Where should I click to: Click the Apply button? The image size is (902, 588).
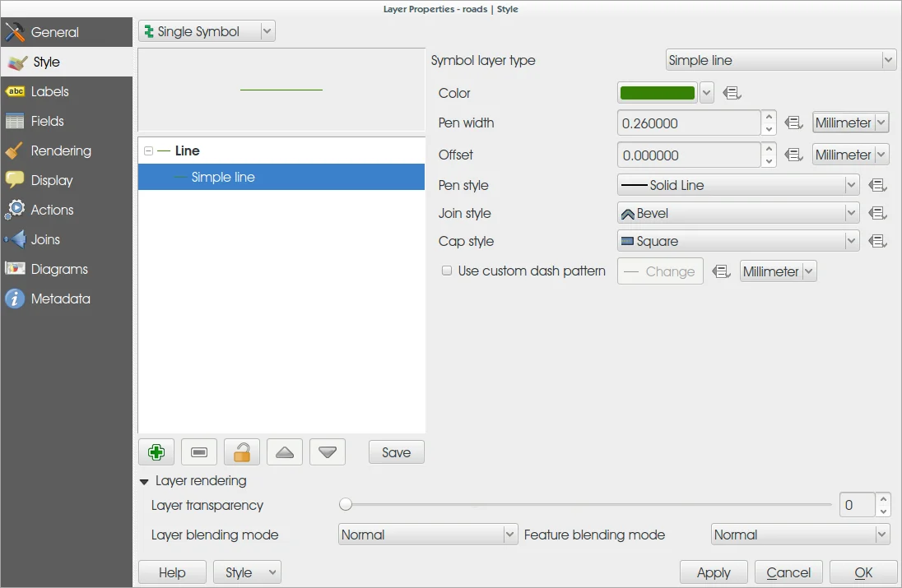[x=714, y=572]
